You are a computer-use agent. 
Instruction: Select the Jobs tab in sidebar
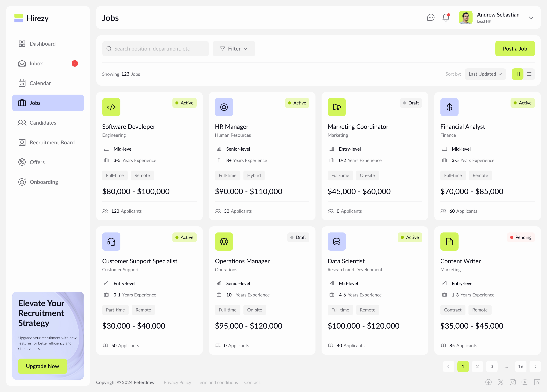tap(35, 103)
